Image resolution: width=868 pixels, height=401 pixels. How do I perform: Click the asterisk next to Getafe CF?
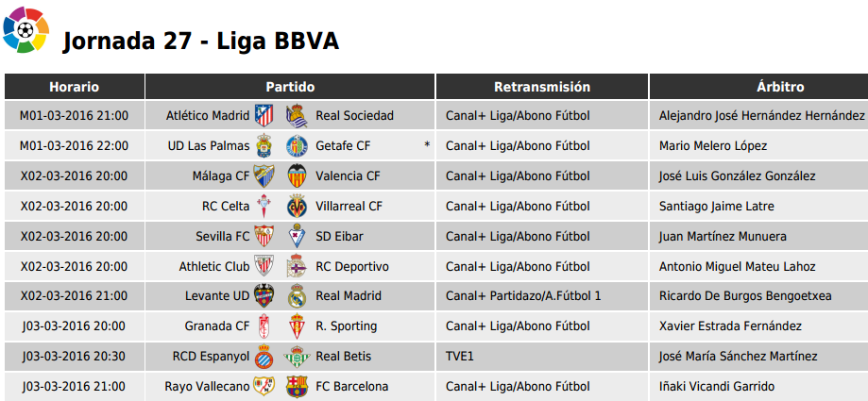(427, 146)
